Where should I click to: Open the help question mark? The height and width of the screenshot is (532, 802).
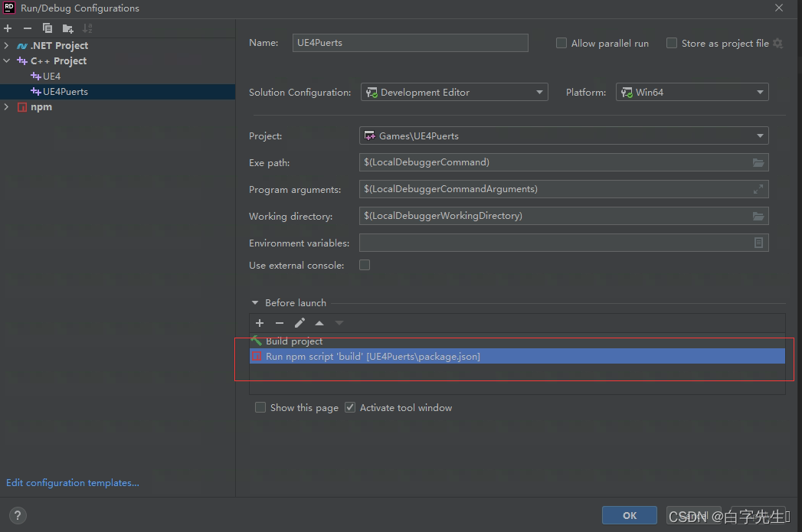pos(18,515)
